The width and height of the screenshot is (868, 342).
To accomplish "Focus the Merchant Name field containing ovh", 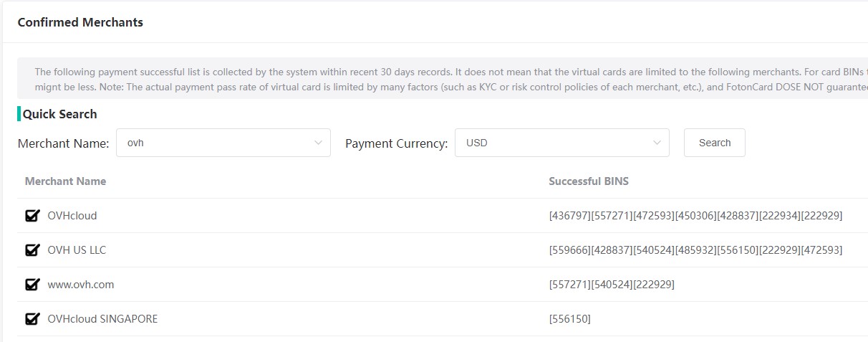I will (223, 143).
